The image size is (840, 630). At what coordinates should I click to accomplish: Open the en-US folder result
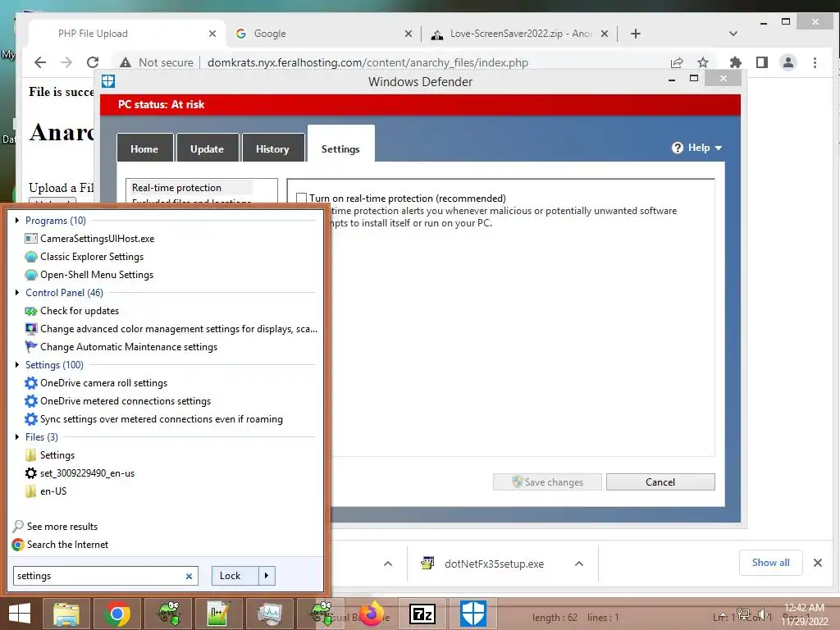(x=53, y=491)
